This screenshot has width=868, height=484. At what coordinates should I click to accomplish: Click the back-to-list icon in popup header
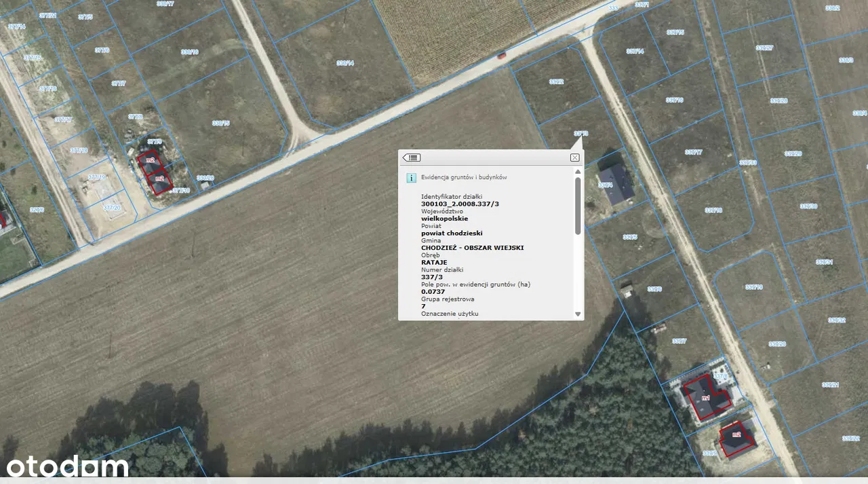pos(411,157)
